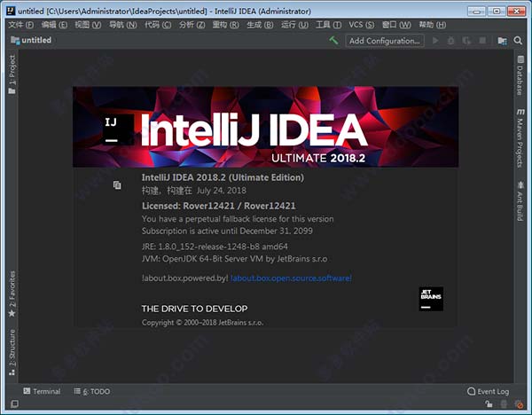Click the 'IntelliJ IDEA 2018.2 (Ultimate Edition)' heading
This screenshot has width=532, height=415.
point(223,177)
